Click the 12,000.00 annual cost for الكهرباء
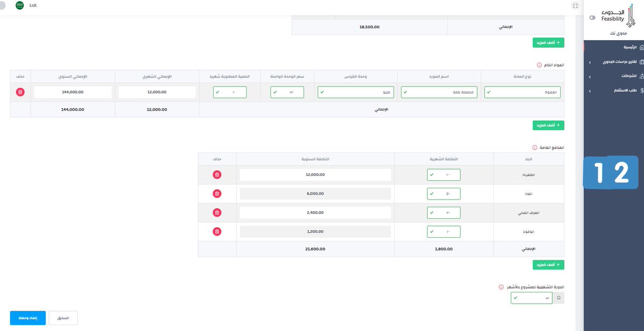The image size is (644, 331). 316,175
